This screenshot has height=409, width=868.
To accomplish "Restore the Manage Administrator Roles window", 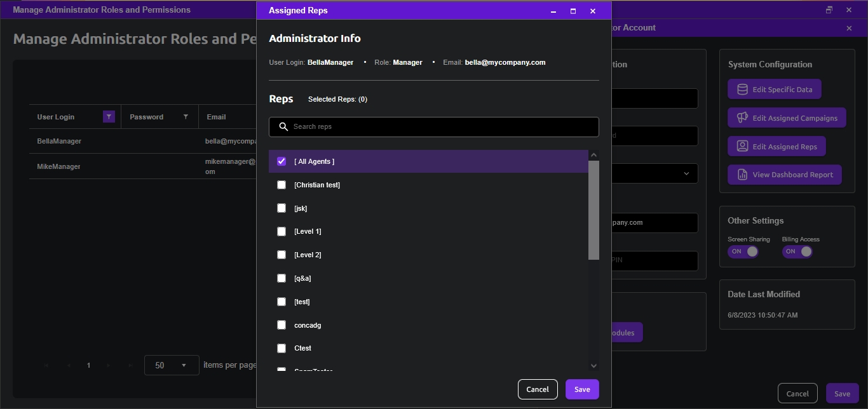I will (829, 10).
